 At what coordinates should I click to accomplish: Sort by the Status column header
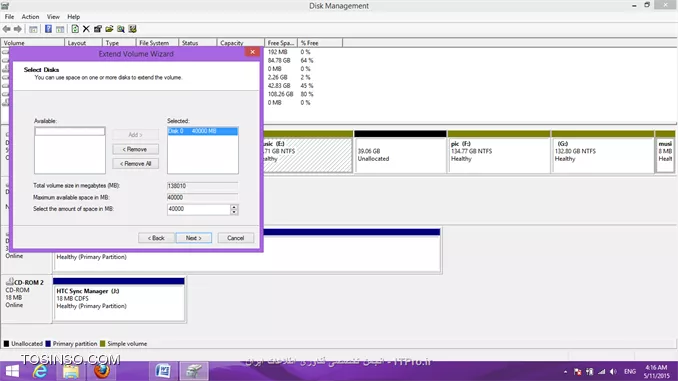click(x=197, y=43)
